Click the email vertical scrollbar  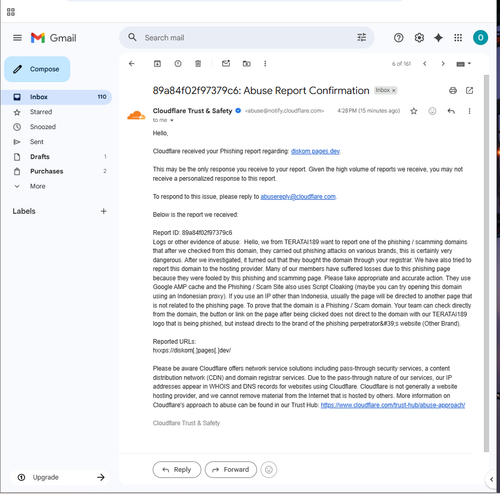pos(486,263)
